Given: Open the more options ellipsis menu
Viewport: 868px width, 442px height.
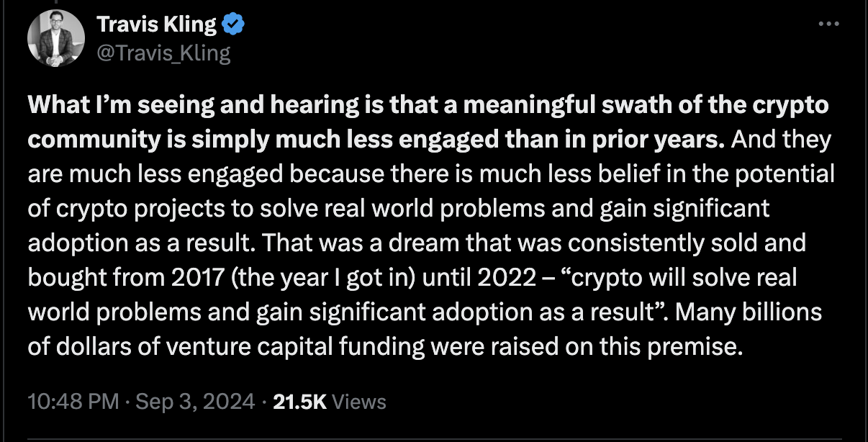Looking at the screenshot, I should [829, 24].
